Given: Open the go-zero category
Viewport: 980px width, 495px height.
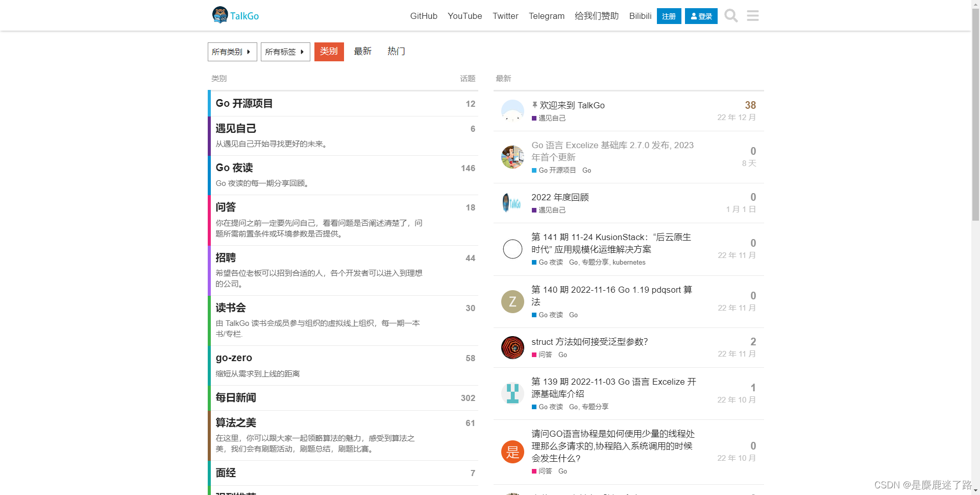Looking at the screenshot, I should (234, 358).
